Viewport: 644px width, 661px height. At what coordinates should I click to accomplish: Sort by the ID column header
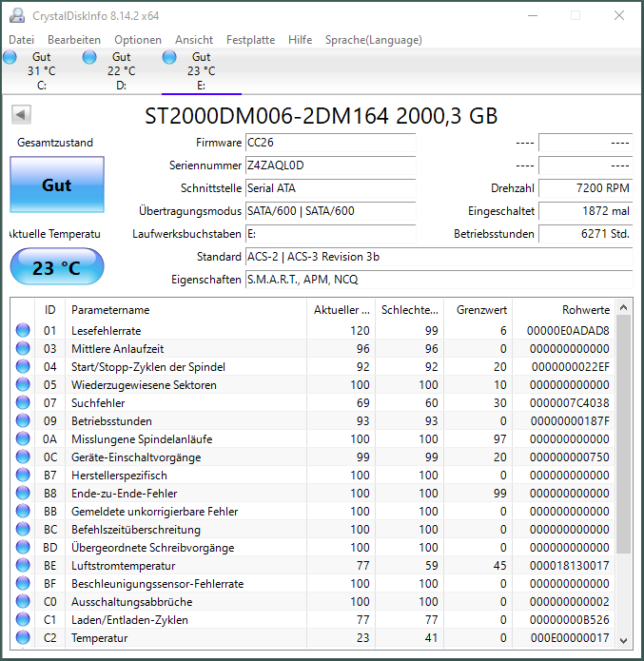49,310
